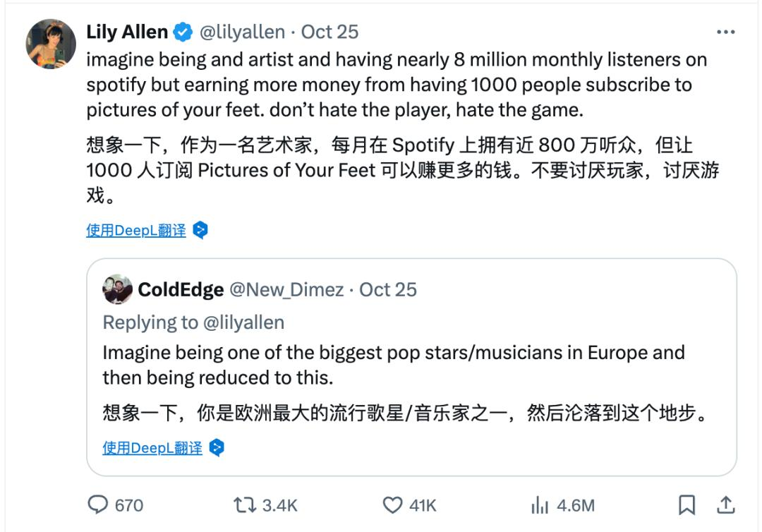Click the 使用DeepL翻译 link under Lily Allen's text
The width and height of the screenshot is (762, 532).
(136, 229)
